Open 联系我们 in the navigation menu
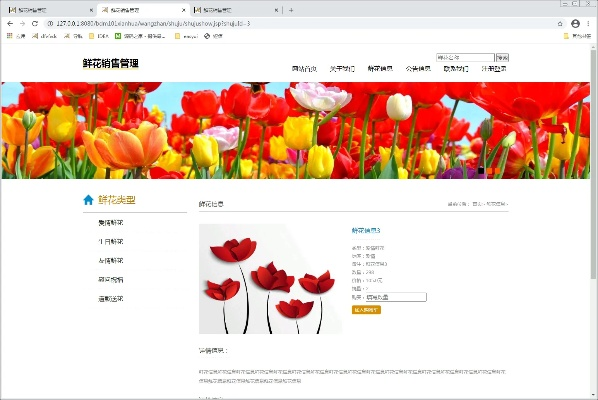The height and width of the screenshot is (400, 598). (x=456, y=69)
